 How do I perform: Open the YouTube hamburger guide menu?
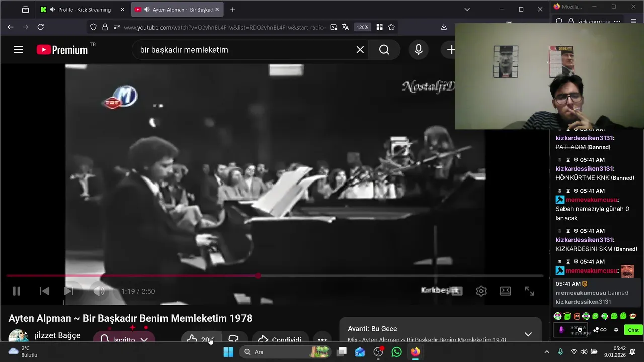19,50
